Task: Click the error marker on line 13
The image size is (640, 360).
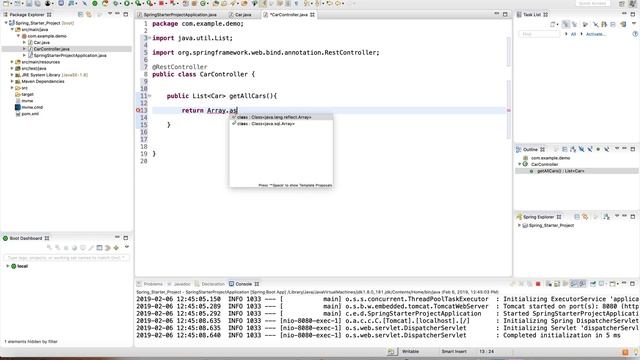Action: pyautogui.click(x=138, y=110)
